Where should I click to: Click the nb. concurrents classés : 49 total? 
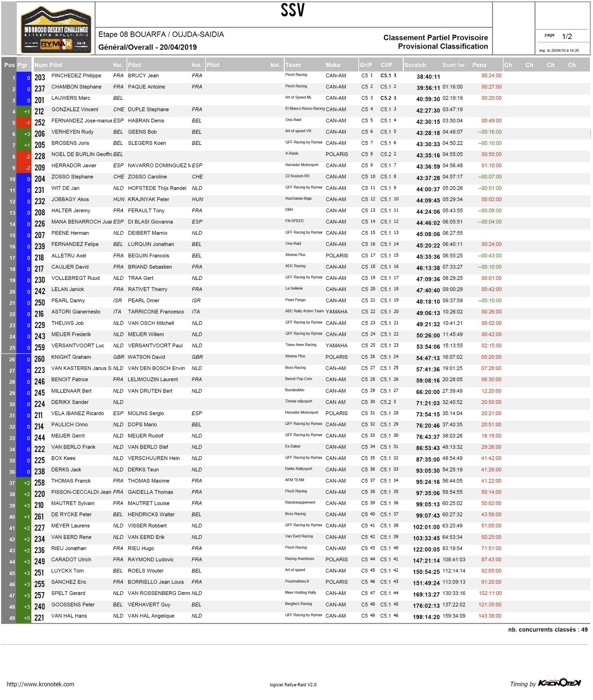click(547, 630)
